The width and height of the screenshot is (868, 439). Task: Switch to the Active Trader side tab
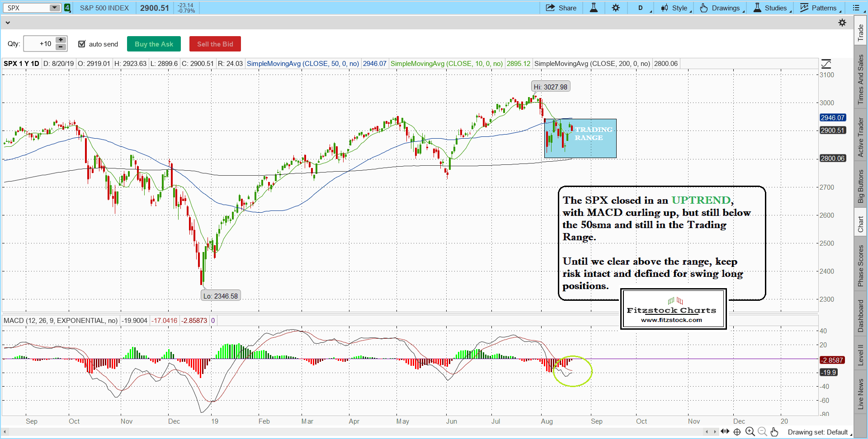pyautogui.click(x=861, y=137)
